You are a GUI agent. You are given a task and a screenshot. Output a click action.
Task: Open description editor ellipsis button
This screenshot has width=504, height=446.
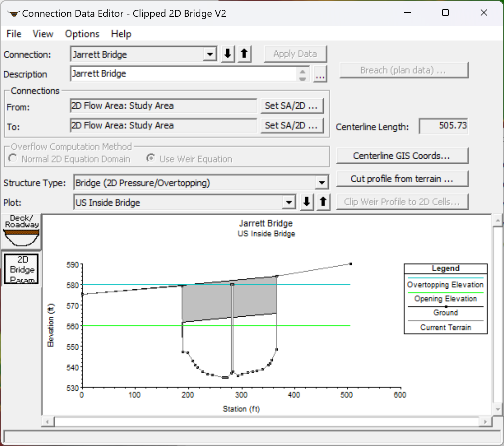[320, 74]
